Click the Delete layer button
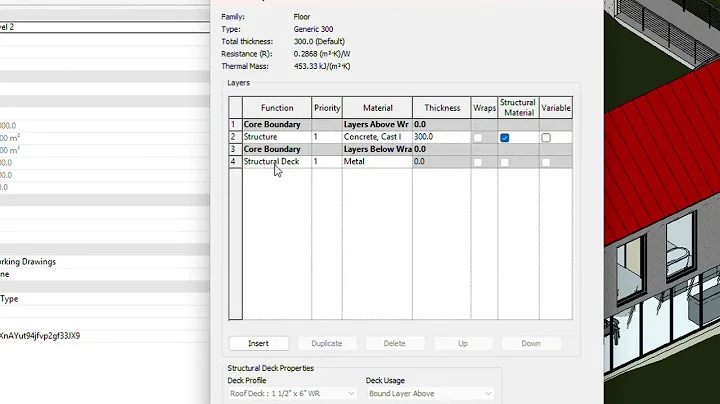The image size is (720, 404). tap(394, 343)
